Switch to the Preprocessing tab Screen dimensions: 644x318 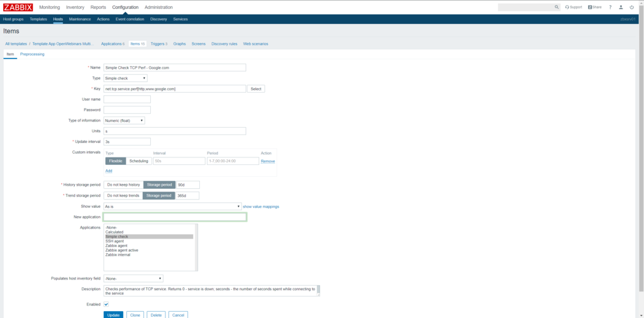pos(32,54)
